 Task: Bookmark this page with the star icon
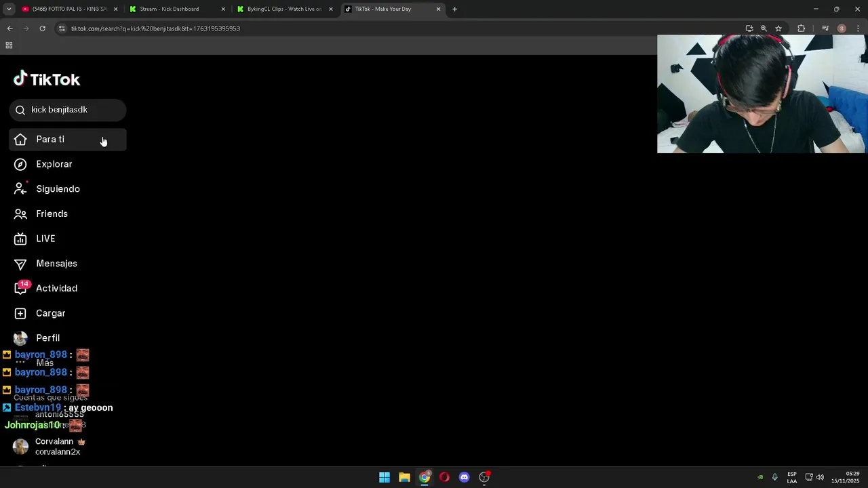coord(778,28)
